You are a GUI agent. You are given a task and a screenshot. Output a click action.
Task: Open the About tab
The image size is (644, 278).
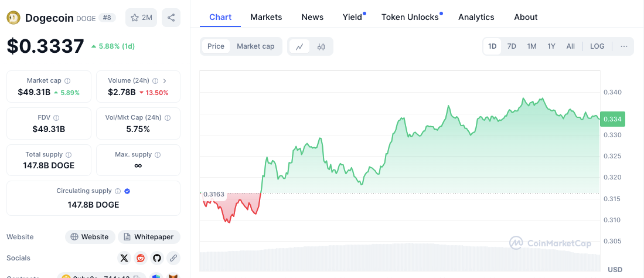click(x=526, y=17)
